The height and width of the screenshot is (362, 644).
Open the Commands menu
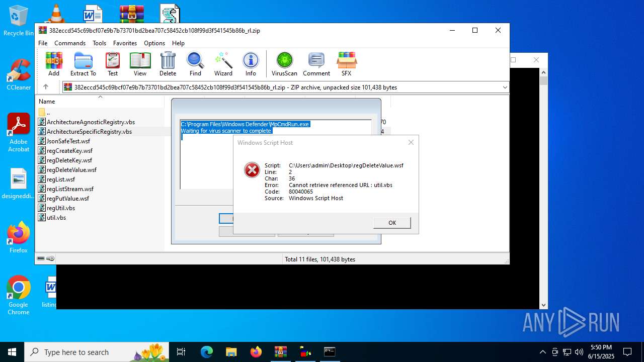click(70, 43)
